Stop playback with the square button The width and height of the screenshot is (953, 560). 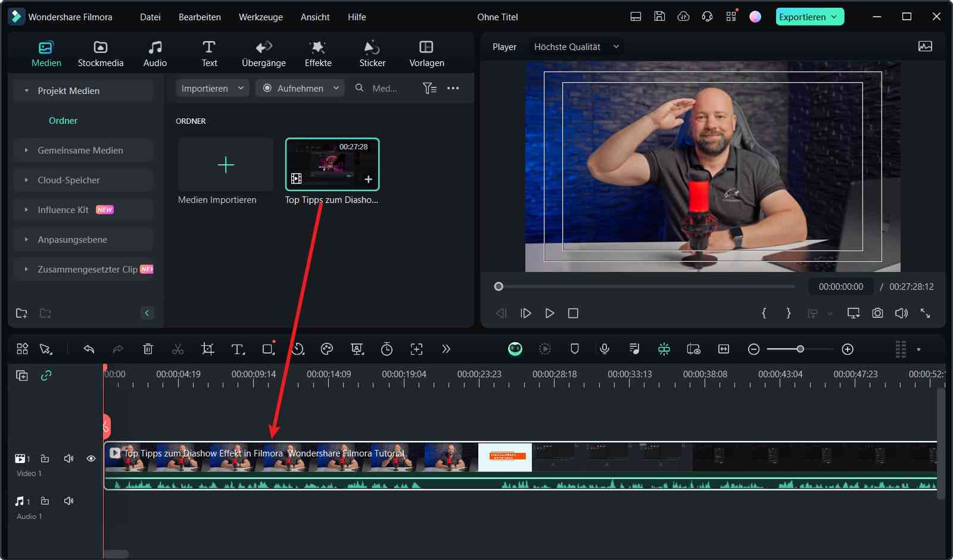pyautogui.click(x=573, y=313)
